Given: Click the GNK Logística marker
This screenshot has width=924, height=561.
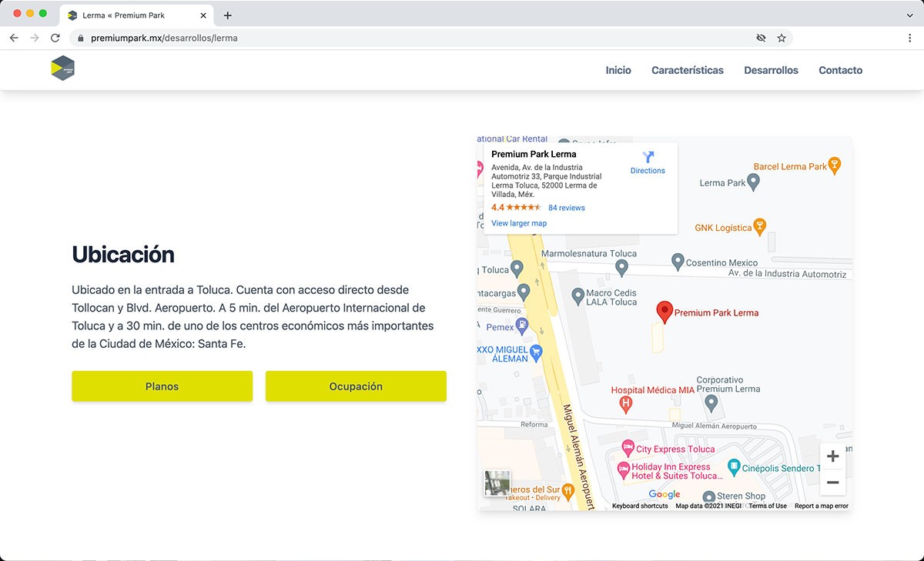Looking at the screenshot, I should pos(760,226).
